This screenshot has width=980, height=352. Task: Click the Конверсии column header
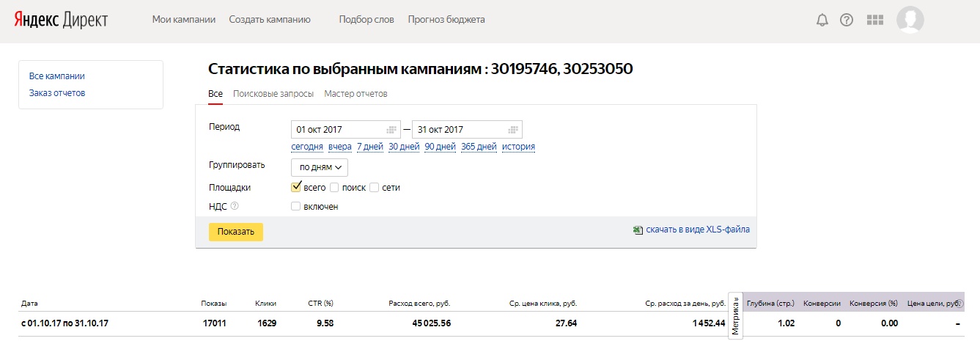(822, 303)
